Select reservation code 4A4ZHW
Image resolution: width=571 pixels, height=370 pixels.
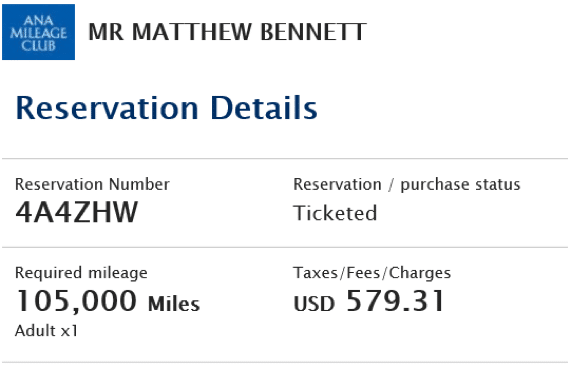[x=76, y=212]
